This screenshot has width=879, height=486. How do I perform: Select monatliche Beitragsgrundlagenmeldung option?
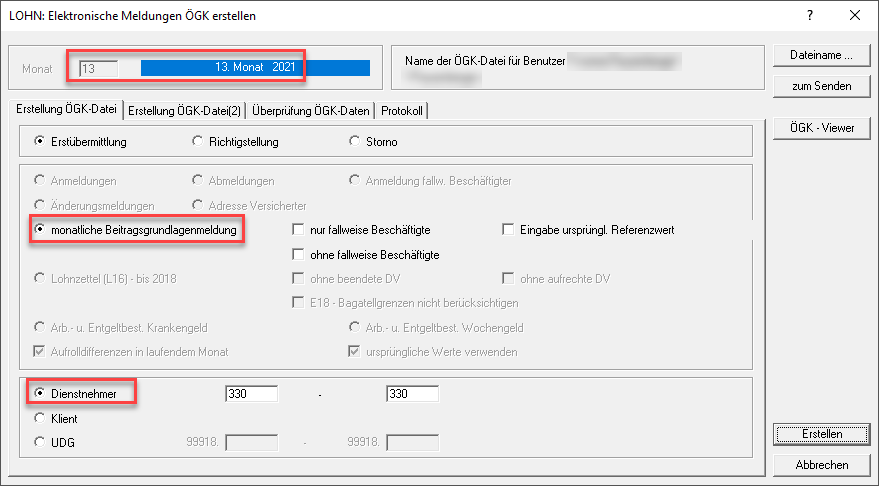(x=40, y=230)
